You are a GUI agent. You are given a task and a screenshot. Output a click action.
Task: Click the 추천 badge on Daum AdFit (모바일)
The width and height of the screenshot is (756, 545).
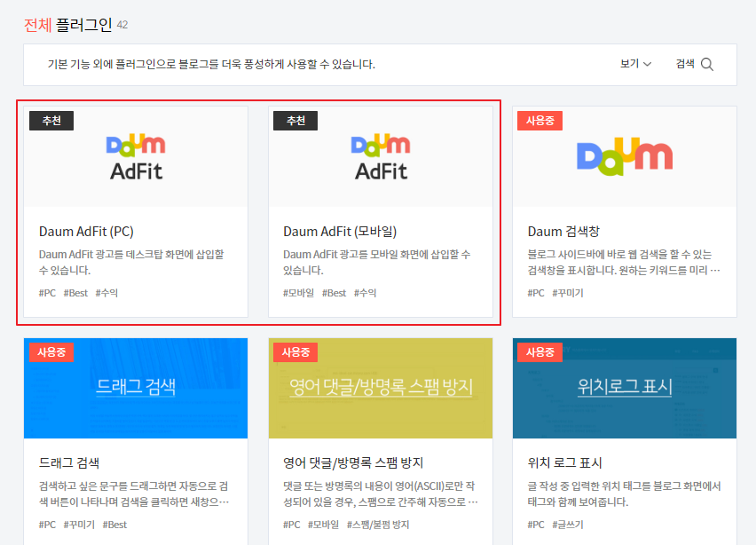click(x=295, y=121)
